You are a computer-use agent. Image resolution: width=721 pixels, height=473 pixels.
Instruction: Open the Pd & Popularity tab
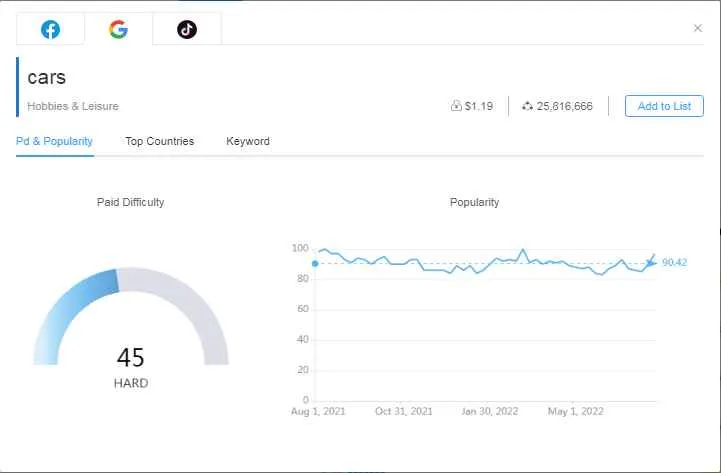pos(54,141)
